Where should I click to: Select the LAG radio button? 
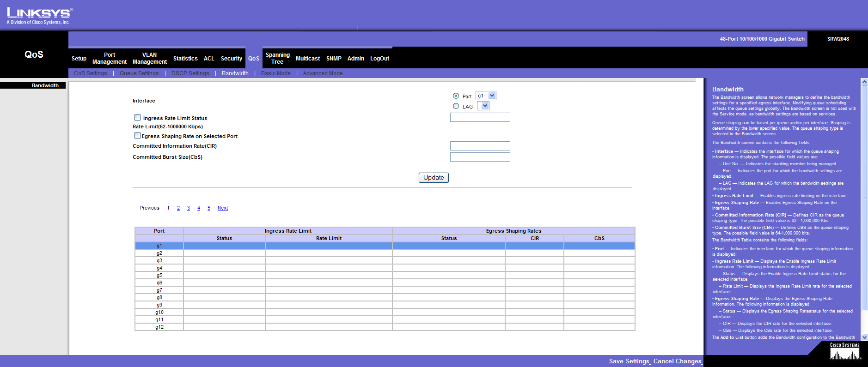point(456,106)
